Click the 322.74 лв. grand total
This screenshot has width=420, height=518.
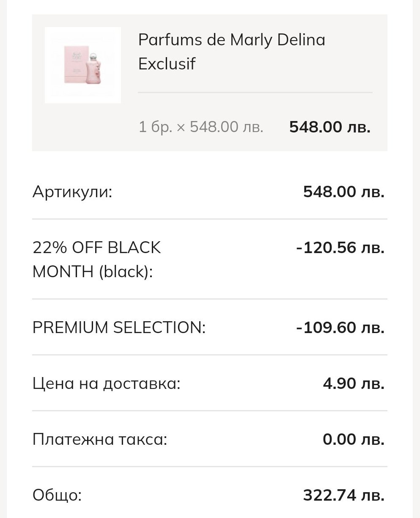point(343,495)
